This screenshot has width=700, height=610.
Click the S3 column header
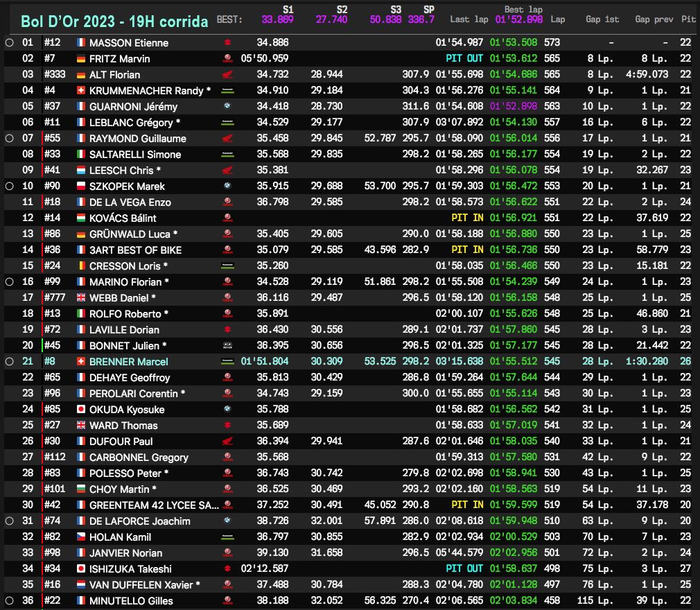396,10
